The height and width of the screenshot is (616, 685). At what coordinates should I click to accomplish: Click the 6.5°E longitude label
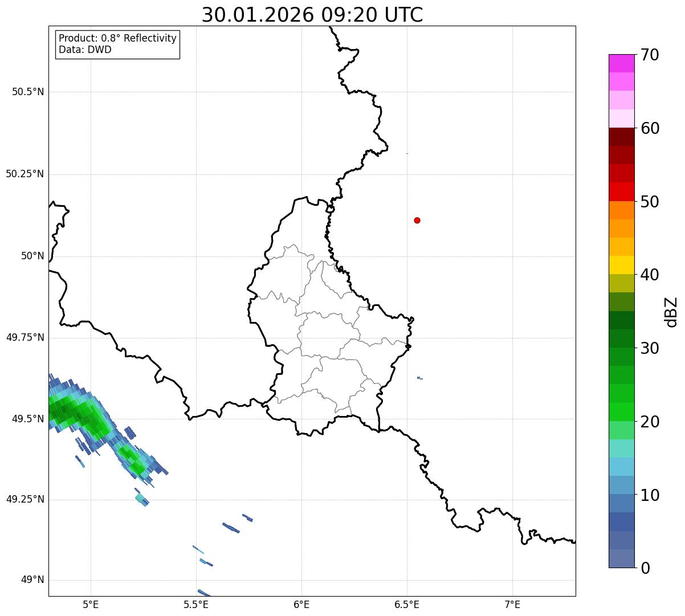(x=407, y=604)
